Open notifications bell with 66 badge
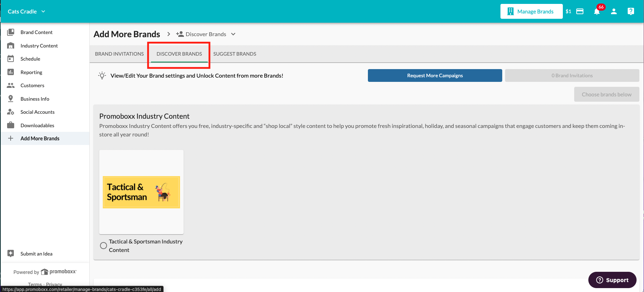The height and width of the screenshot is (292, 644). (597, 11)
